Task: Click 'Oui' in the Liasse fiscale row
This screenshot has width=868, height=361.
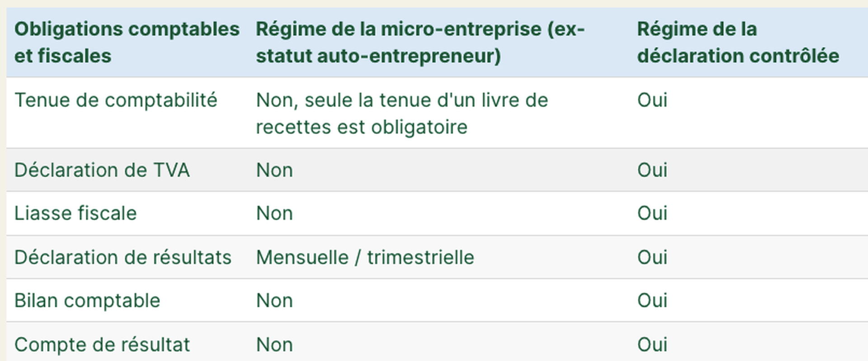Action: (x=652, y=213)
